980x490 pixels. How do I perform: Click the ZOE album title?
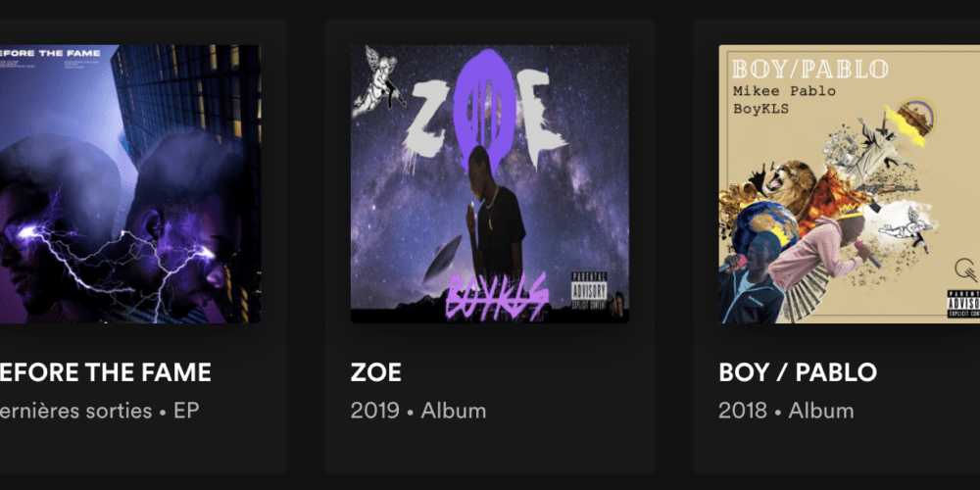(375, 372)
